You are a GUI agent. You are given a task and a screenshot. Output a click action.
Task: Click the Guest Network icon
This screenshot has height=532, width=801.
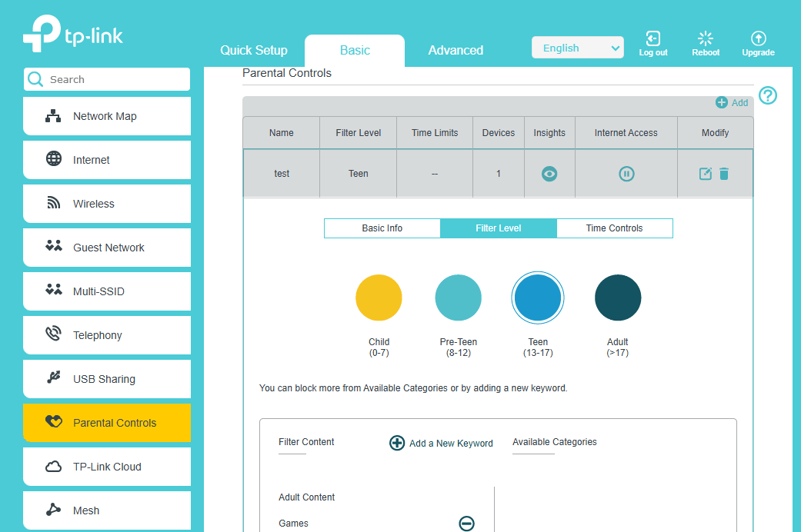54,246
